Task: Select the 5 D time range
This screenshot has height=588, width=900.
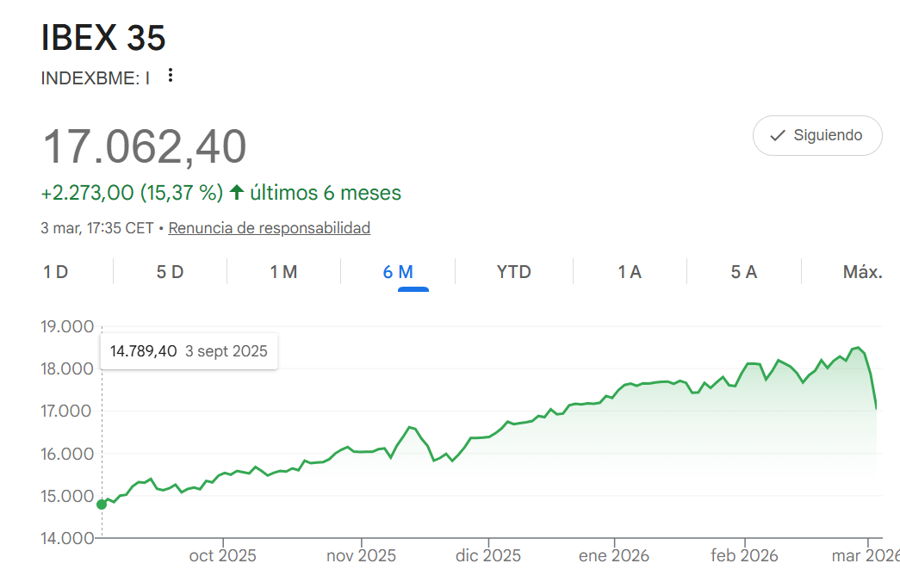Action: coord(170,272)
